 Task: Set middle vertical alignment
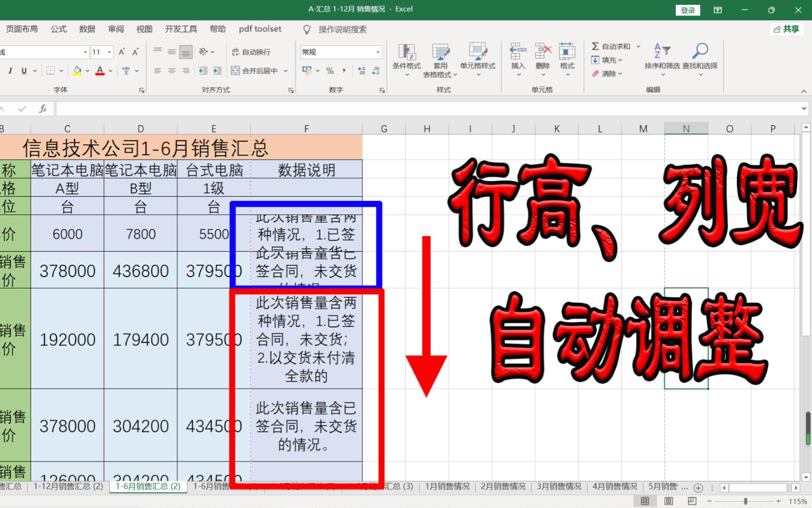(172, 52)
